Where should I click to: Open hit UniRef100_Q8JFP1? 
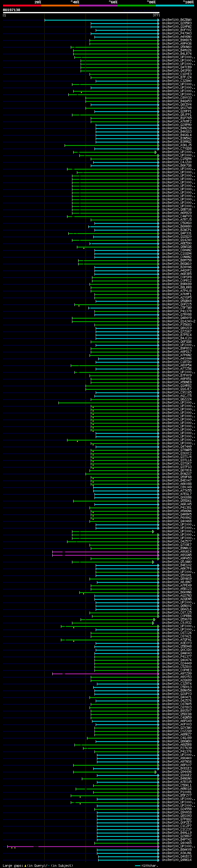[177, 115]
